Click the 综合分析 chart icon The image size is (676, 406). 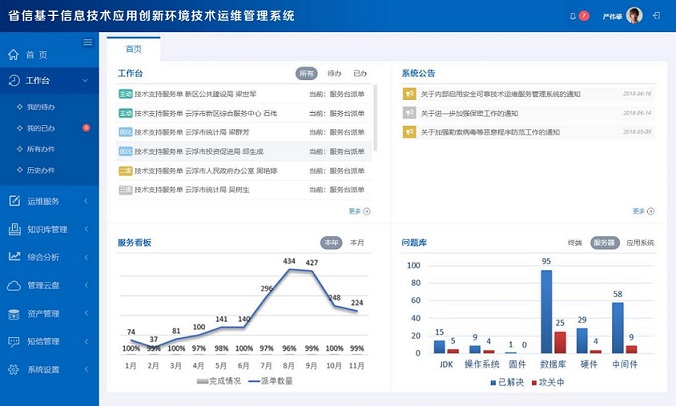coord(14,257)
